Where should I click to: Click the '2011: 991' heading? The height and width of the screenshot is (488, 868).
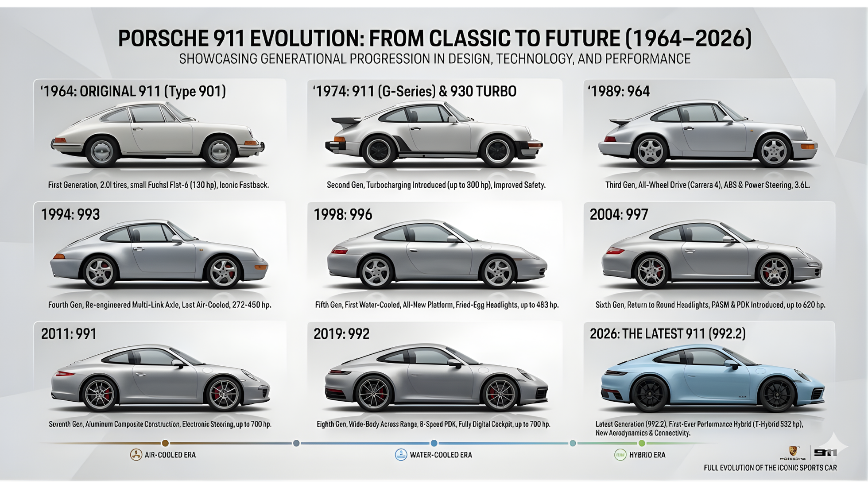(x=69, y=334)
